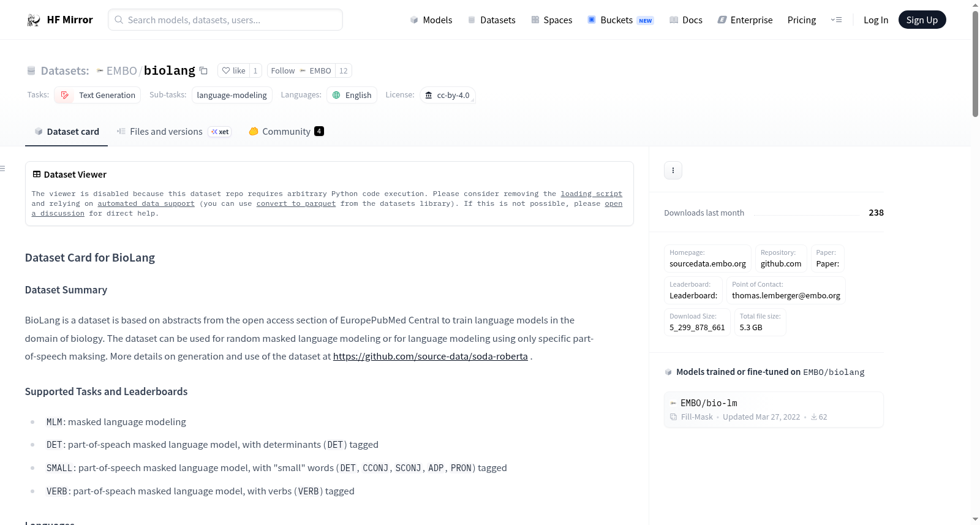Screen dimensions: 980x525
Task: Go to the Pricing page
Action: point(802,20)
